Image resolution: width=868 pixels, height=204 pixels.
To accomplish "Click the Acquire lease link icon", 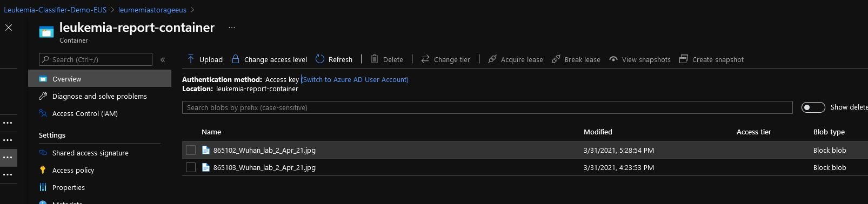I will tap(492, 59).
